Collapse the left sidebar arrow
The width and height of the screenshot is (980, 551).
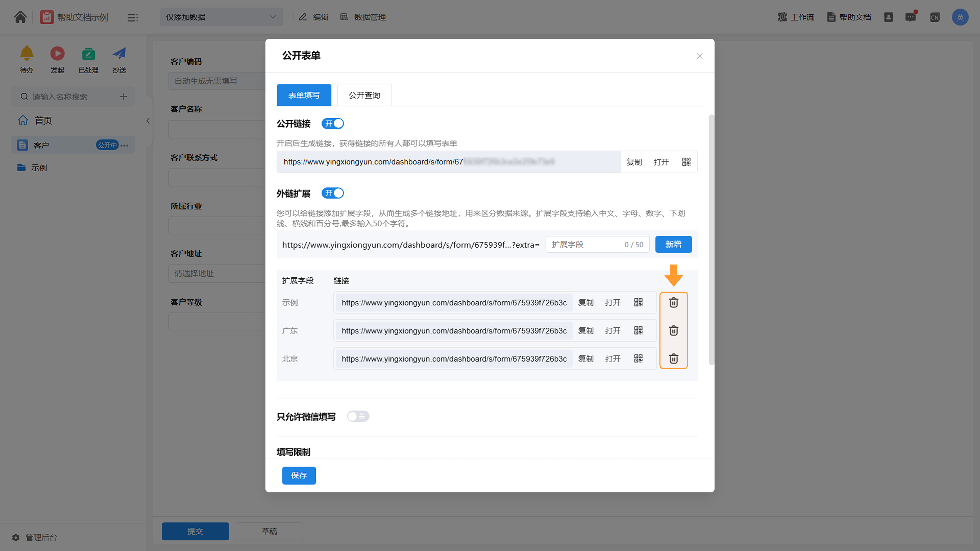tap(148, 121)
